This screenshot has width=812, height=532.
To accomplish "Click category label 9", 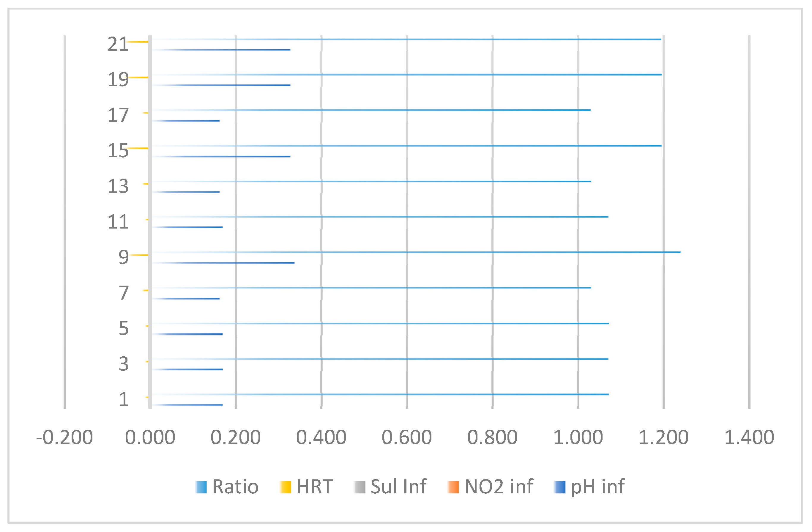I will tap(124, 257).
